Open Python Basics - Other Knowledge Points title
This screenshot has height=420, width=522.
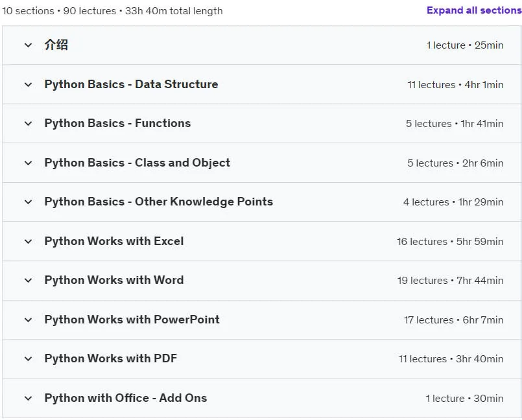click(x=158, y=202)
